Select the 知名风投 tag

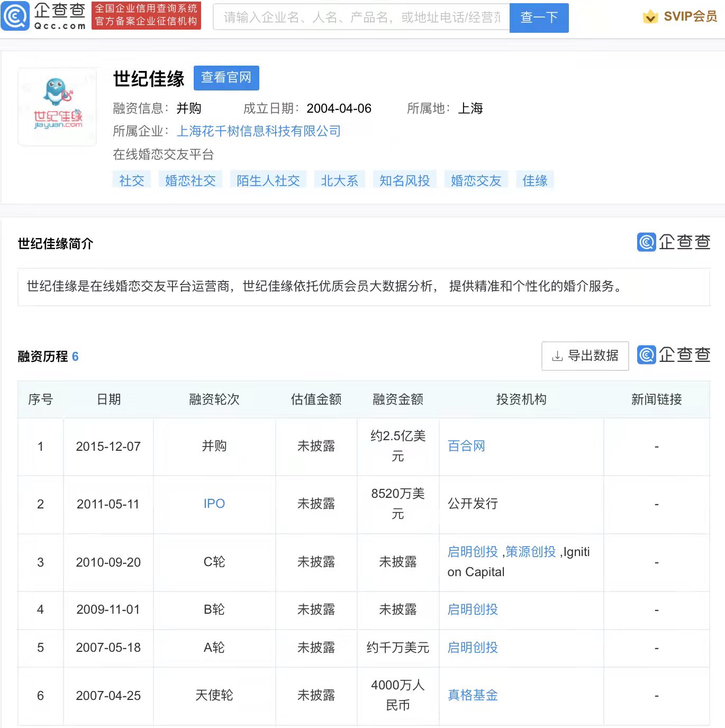405,180
